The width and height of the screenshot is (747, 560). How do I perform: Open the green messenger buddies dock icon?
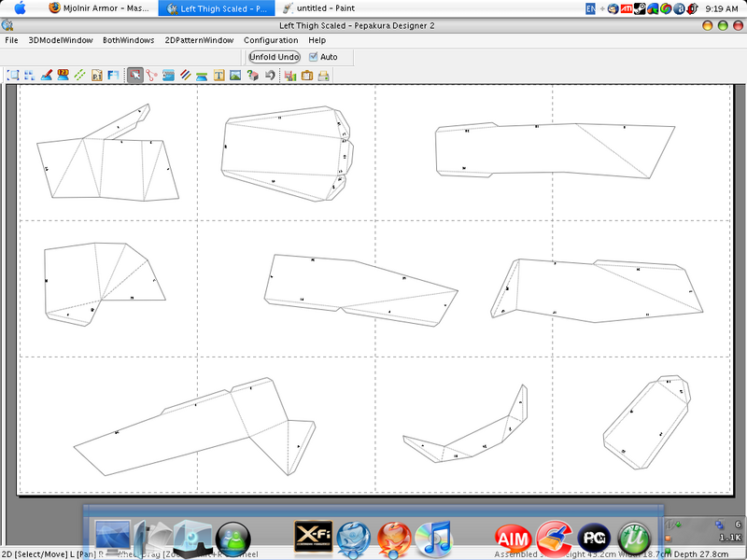coord(233,539)
